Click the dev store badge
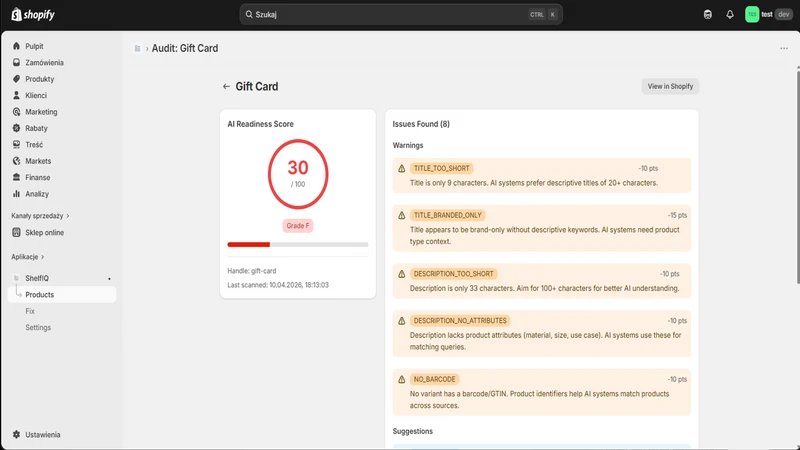800x450 pixels. tap(783, 14)
